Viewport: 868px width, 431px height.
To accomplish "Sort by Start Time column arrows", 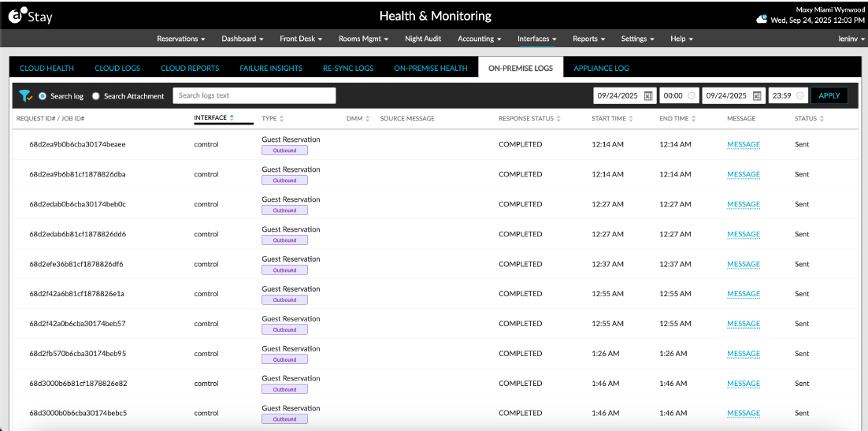I will (631, 118).
